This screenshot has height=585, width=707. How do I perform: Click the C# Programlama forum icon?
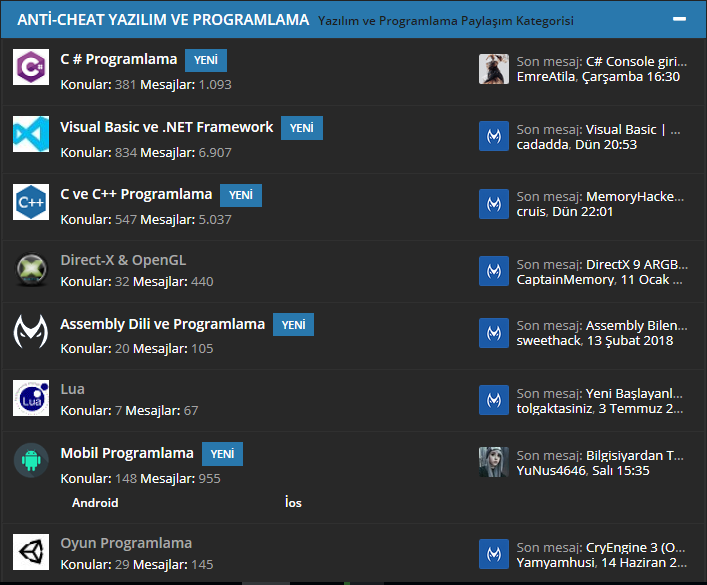[31, 67]
